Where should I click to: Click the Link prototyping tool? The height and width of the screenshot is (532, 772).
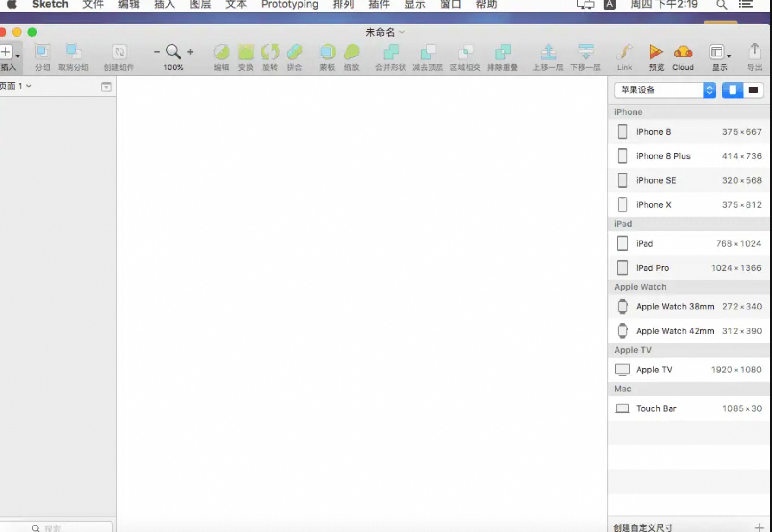pos(624,57)
